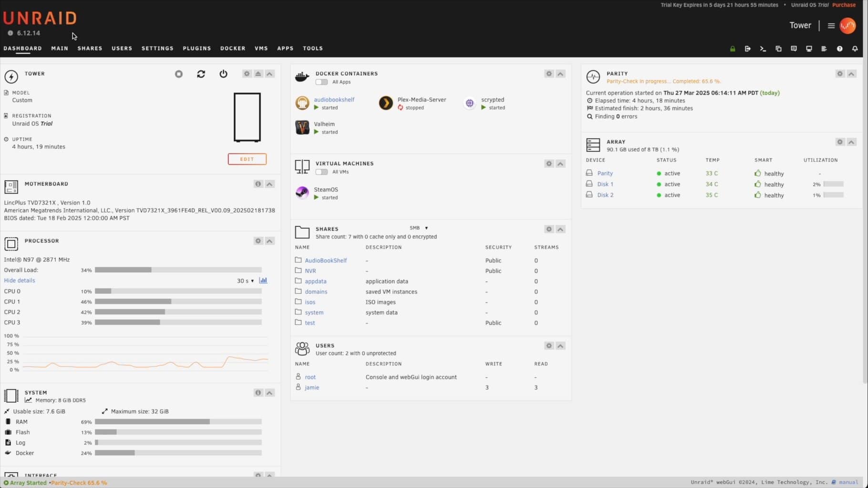Image resolution: width=868 pixels, height=488 pixels.
Task: Open Processor tile settings gear
Action: pos(258,241)
